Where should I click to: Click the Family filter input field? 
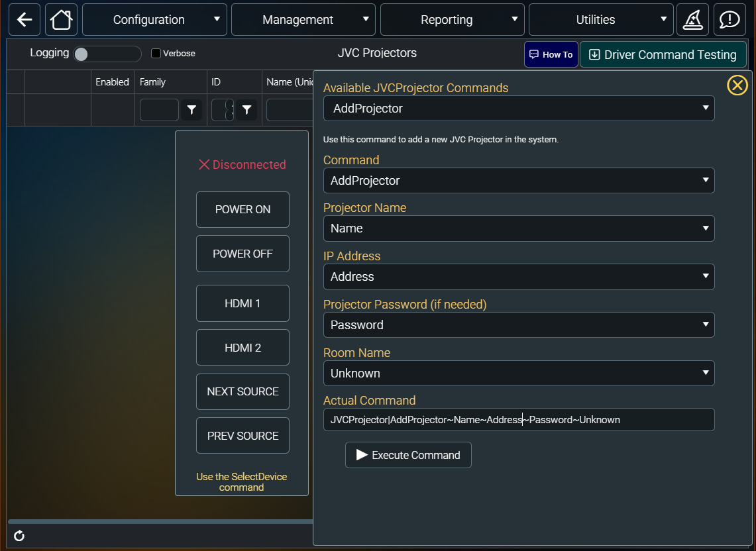(159, 110)
